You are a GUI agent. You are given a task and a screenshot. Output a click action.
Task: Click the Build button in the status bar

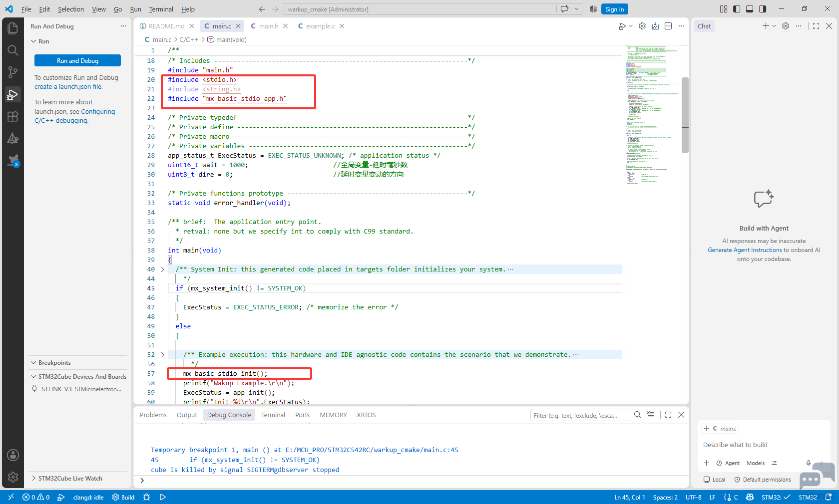[123, 497]
